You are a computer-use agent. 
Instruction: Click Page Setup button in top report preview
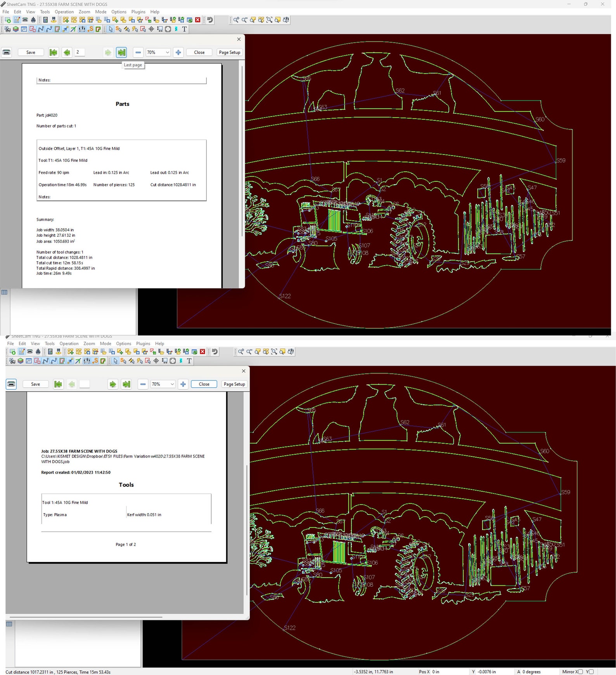[230, 52]
